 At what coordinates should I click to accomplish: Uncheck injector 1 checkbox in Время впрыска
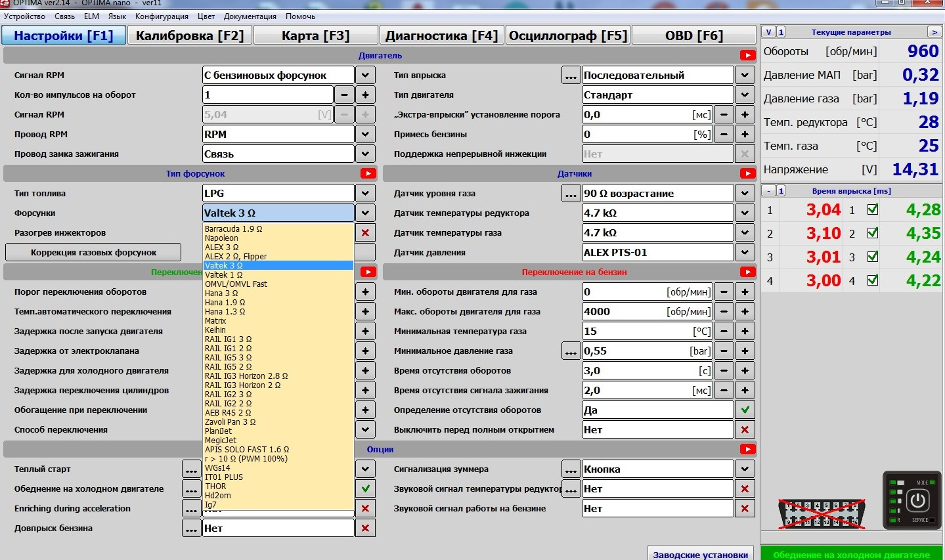(x=873, y=210)
